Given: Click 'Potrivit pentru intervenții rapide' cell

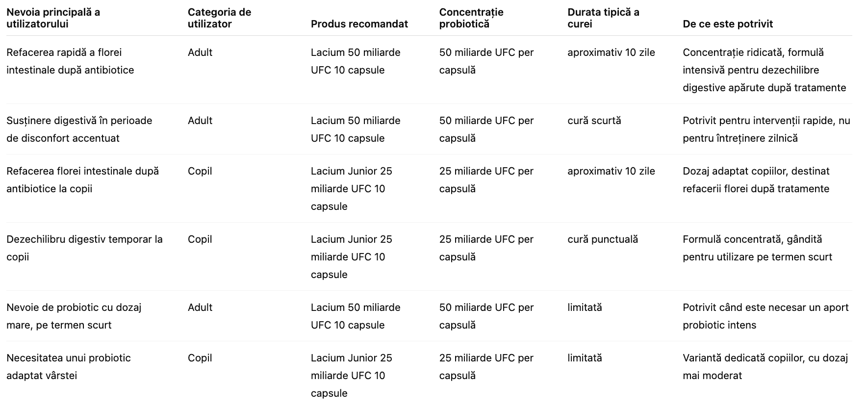Looking at the screenshot, I should pyautogui.click(x=766, y=129).
